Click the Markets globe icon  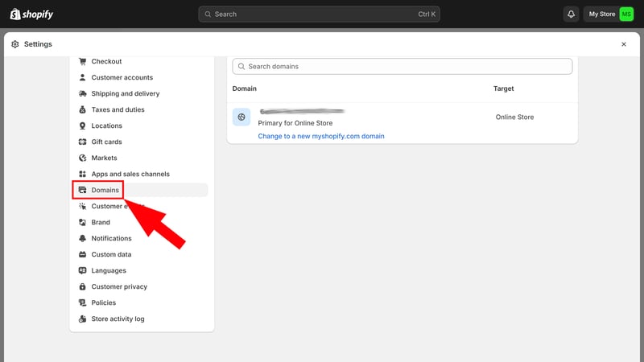[83, 158]
